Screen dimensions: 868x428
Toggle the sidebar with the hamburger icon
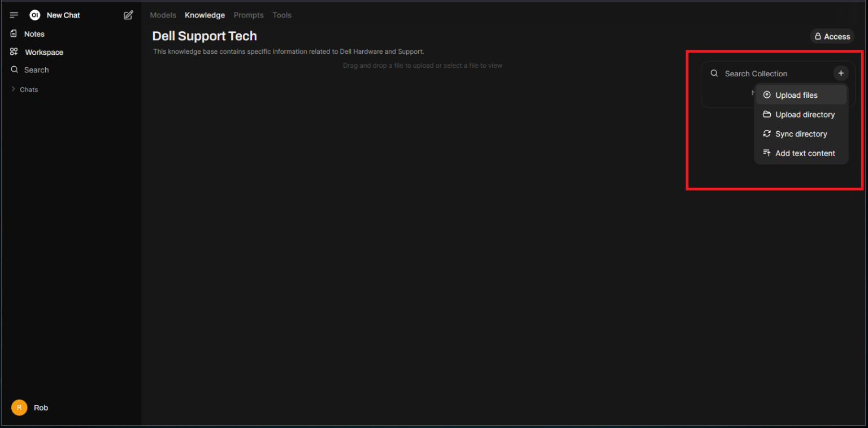14,15
